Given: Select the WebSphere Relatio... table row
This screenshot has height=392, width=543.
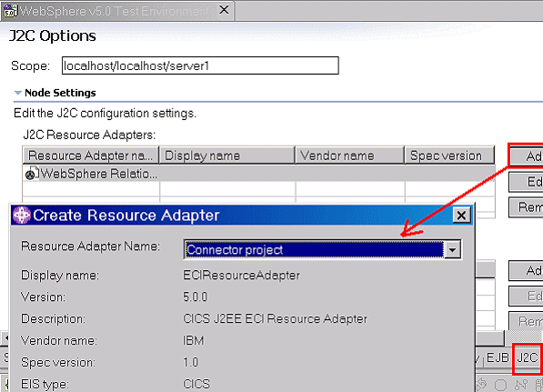Looking at the screenshot, I should click(258, 174).
